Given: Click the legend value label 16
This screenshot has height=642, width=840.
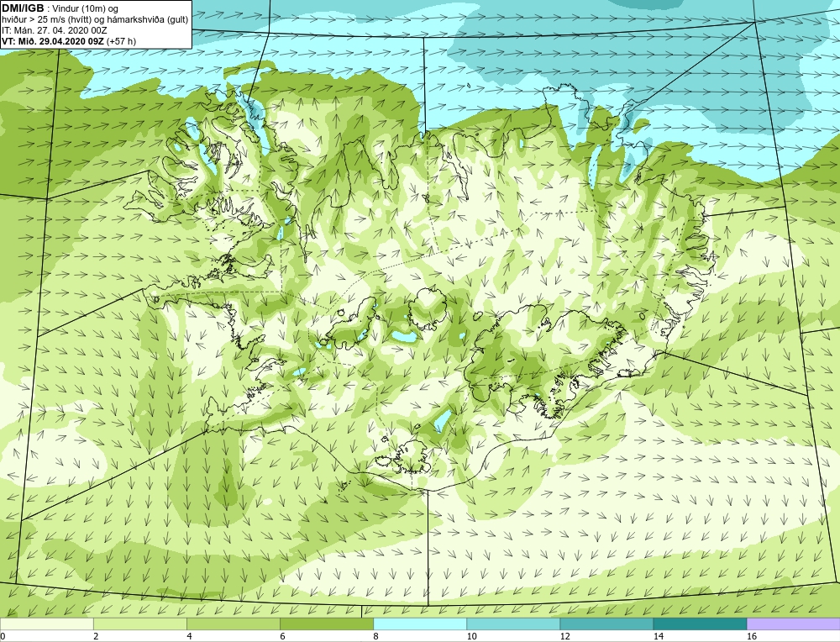Looking at the screenshot, I should pyautogui.click(x=752, y=636).
